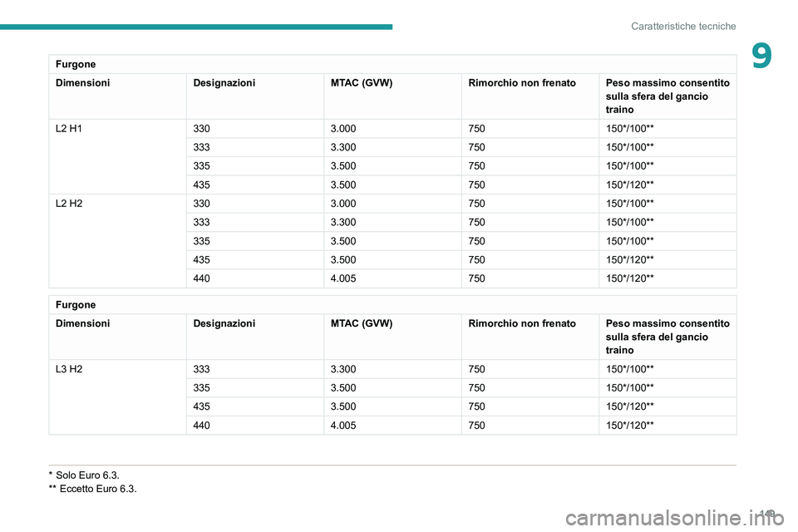The image size is (798, 532).
Task: Click MTAC 3.300 in L3 H2 333 row
Action: [343, 368]
